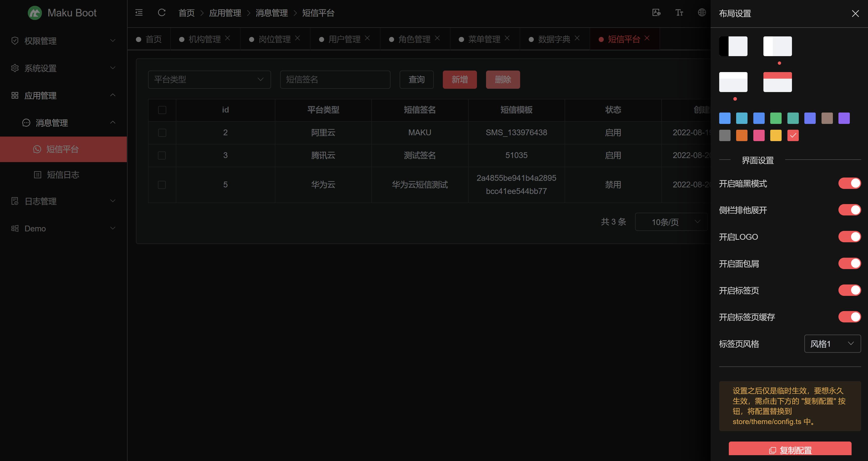Pick the green theme color swatch
Screen dimensions: 868x461
click(776, 118)
